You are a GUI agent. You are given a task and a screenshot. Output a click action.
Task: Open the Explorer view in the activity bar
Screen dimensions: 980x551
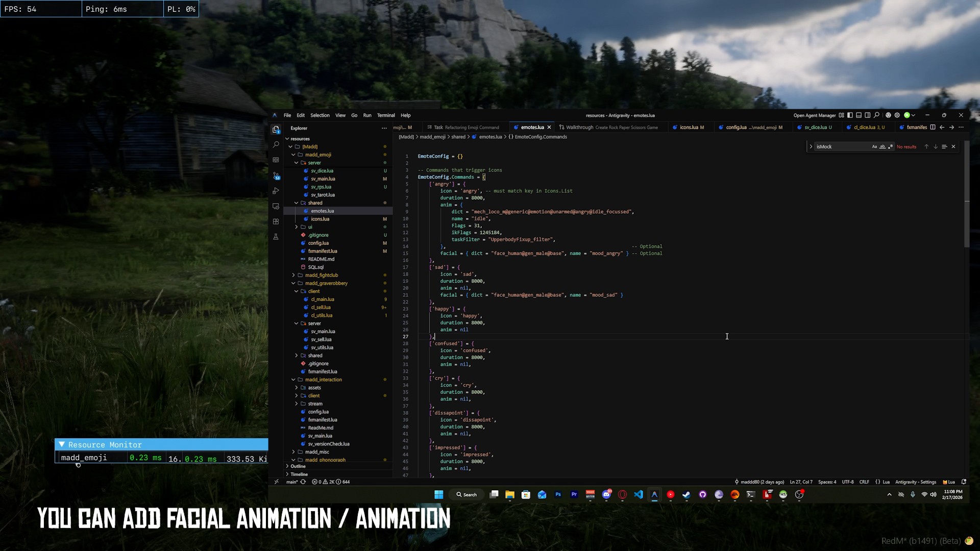(276, 130)
